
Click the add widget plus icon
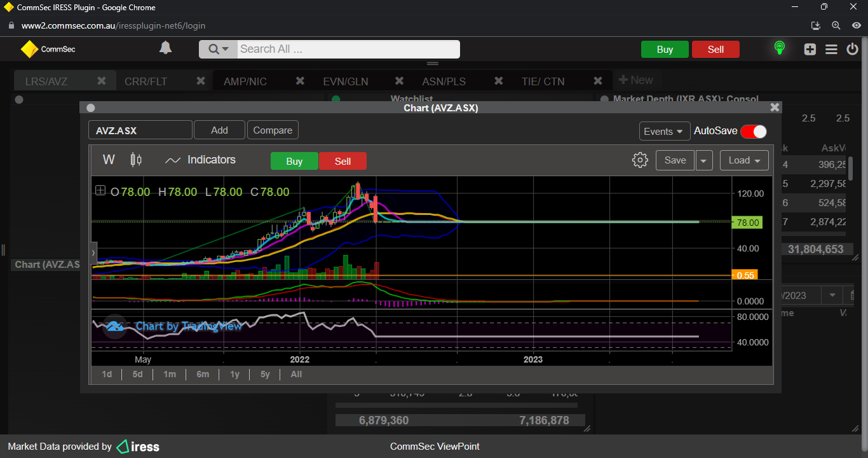click(810, 49)
